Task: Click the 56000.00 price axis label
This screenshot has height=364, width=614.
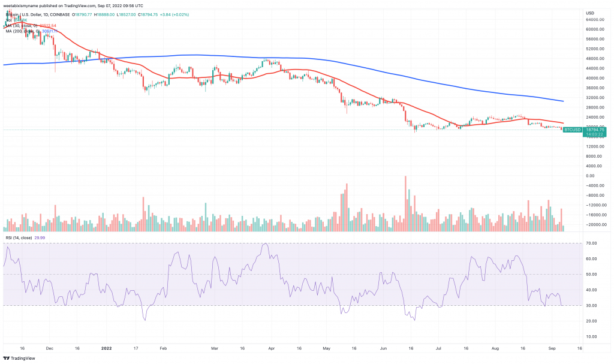Action: (594, 39)
